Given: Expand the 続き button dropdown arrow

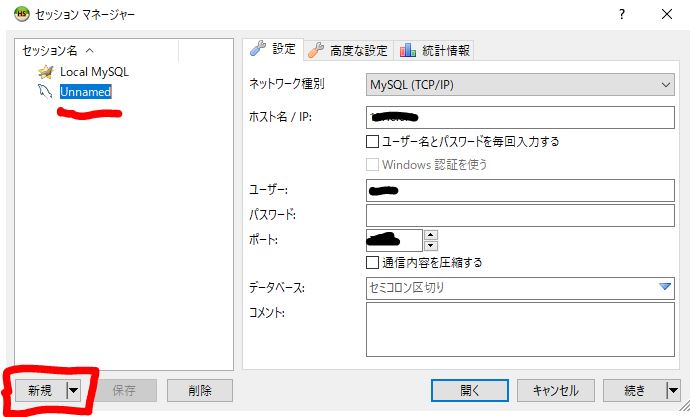Looking at the screenshot, I should coord(673,390).
